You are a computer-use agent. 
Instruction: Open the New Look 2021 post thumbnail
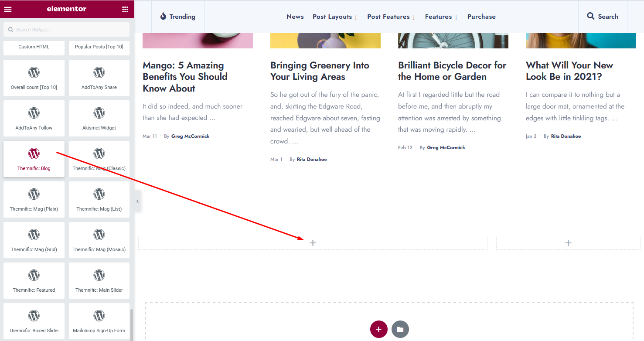click(x=581, y=41)
